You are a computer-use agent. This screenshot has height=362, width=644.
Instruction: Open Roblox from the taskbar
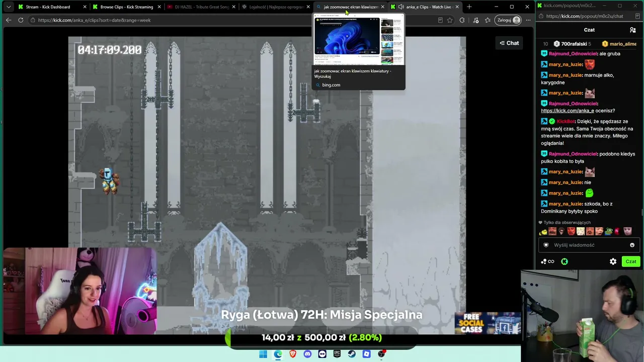(367, 354)
